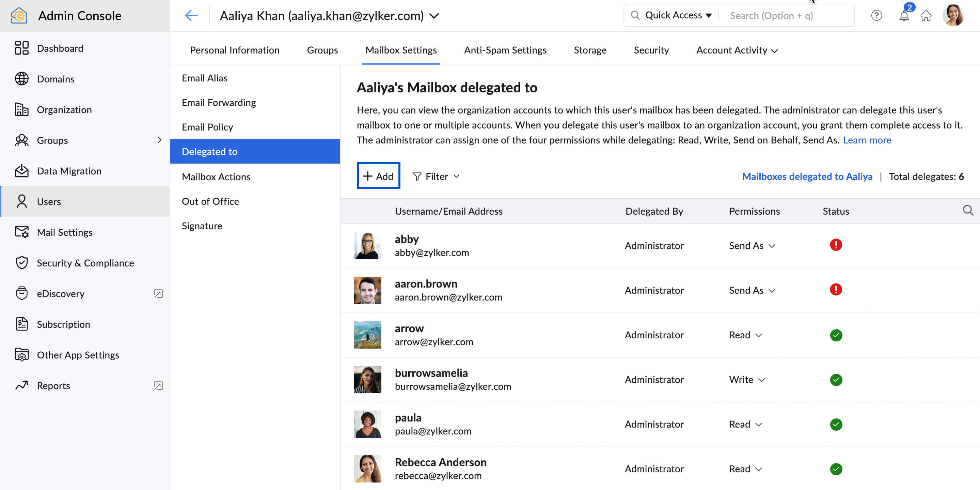Viewport: 980px width, 490px height.
Task: Open the Dashboard from the sidebar
Action: 60,48
